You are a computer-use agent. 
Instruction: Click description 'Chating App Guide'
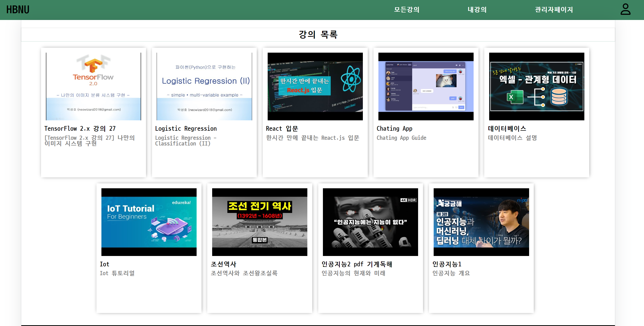401,138
